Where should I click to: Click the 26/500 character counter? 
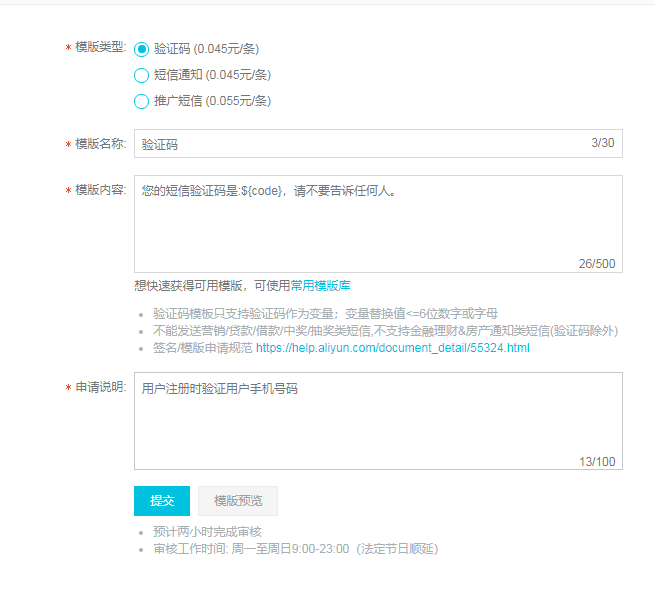click(597, 264)
